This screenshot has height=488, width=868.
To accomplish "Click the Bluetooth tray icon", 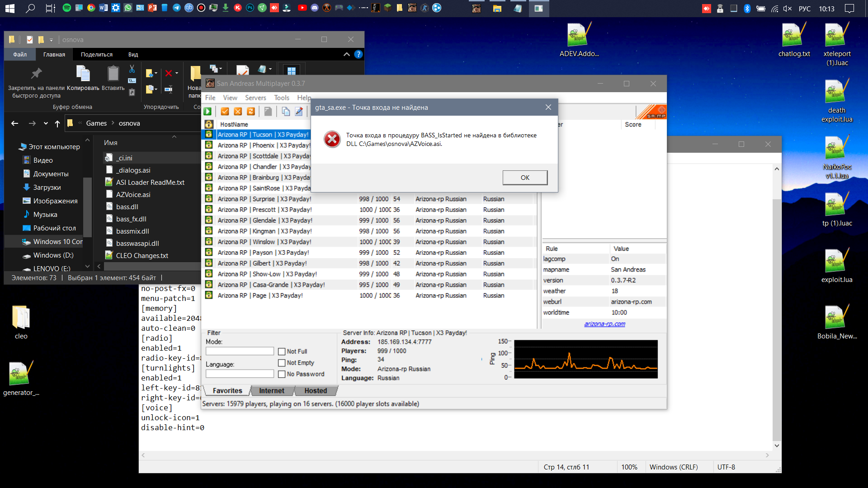I will click(747, 9).
